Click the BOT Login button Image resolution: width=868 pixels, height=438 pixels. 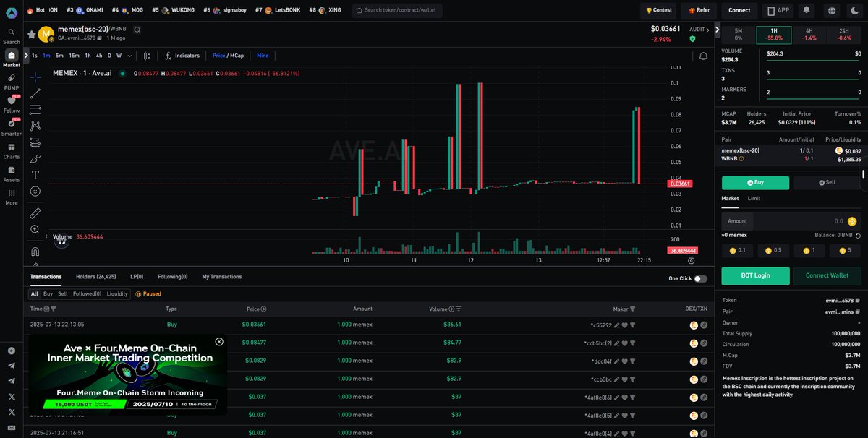(x=755, y=275)
